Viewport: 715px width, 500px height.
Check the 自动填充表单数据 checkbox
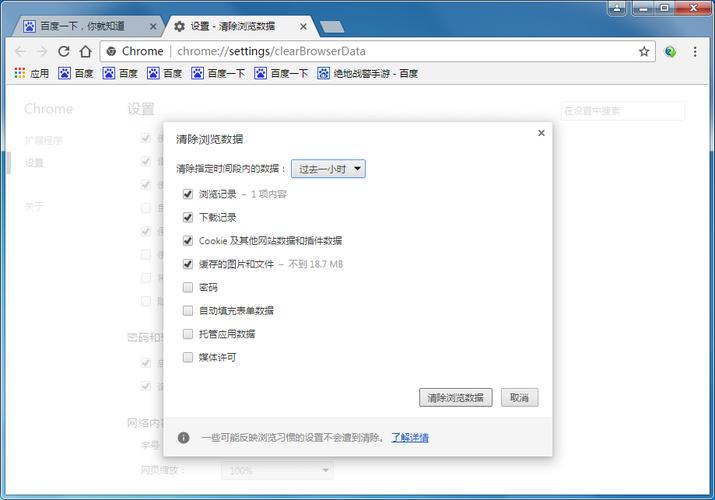click(188, 310)
